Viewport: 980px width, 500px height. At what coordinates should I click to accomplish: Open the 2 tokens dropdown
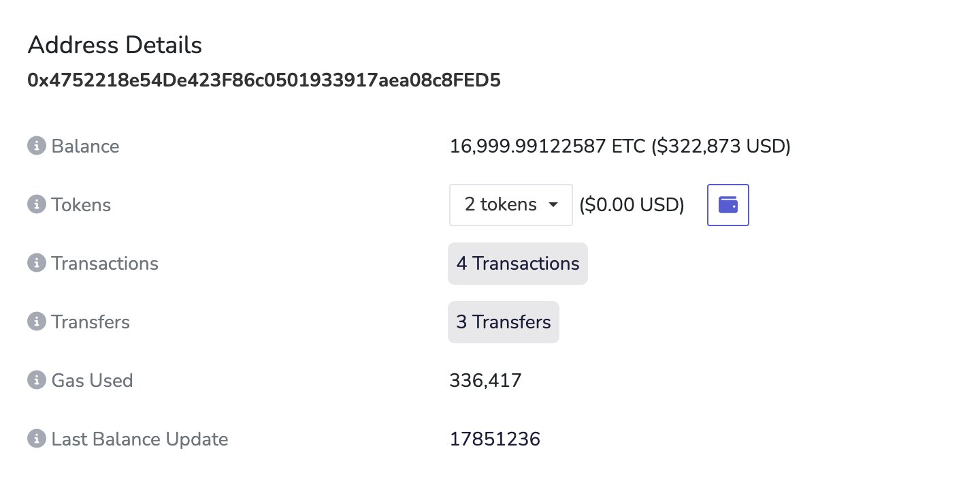coord(502,204)
